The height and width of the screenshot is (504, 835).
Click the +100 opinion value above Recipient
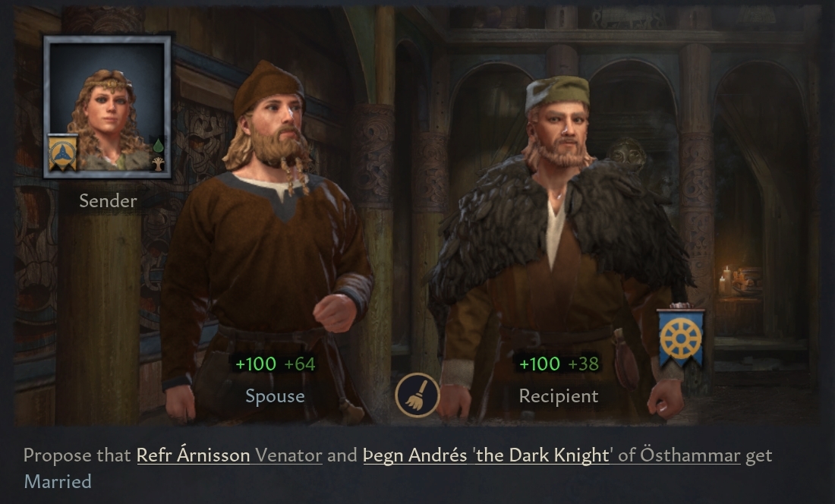point(540,364)
